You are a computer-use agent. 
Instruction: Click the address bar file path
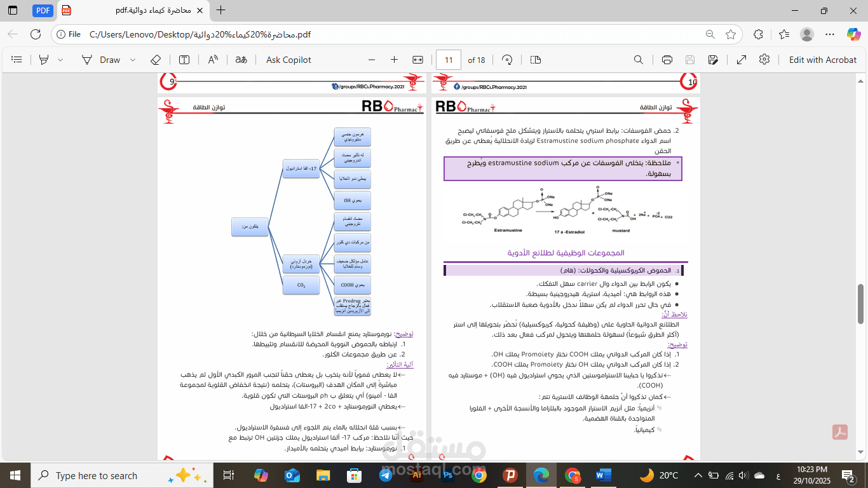[x=200, y=34]
